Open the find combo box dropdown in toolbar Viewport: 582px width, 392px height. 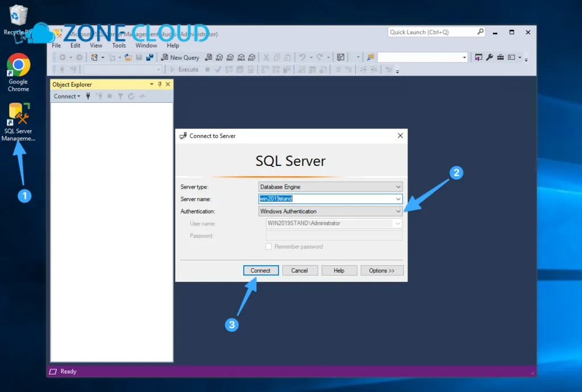point(464,57)
